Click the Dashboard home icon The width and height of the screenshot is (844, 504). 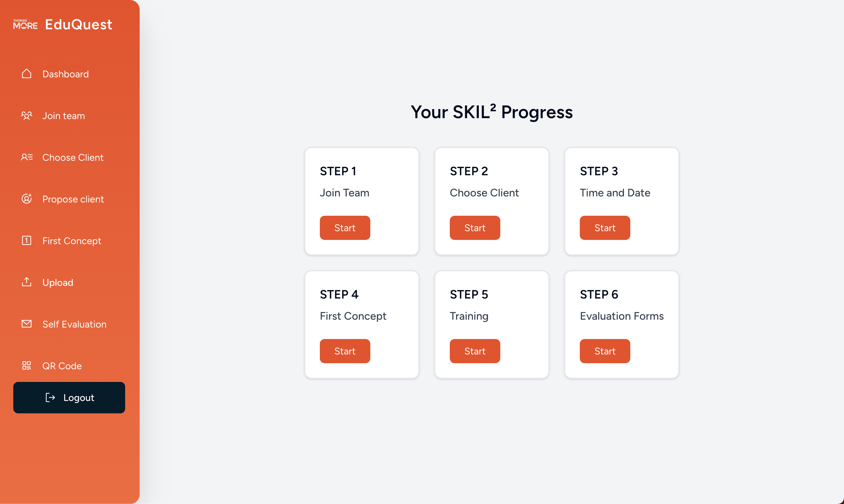click(x=27, y=74)
